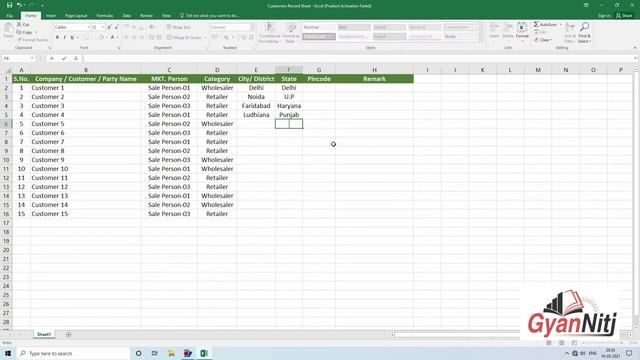Open Format as Table gallery
The height and width of the screenshot is (360, 640).
(x=290, y=33)
